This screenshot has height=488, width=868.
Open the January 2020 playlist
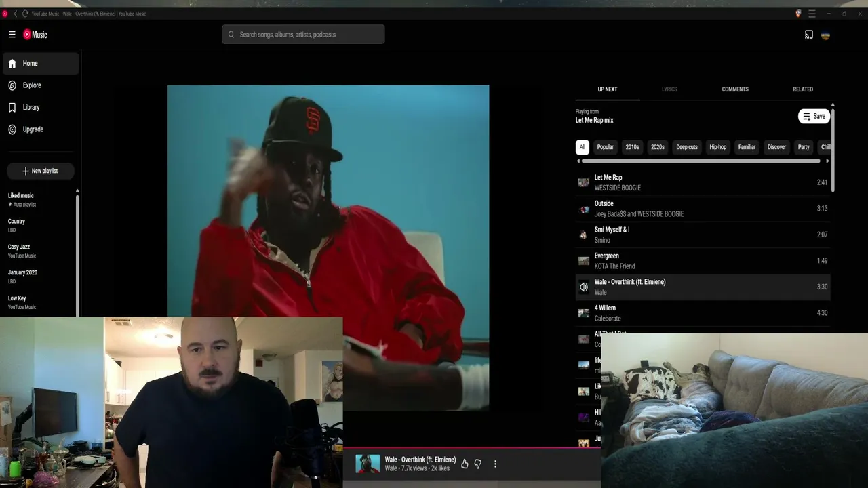[39, 277]
